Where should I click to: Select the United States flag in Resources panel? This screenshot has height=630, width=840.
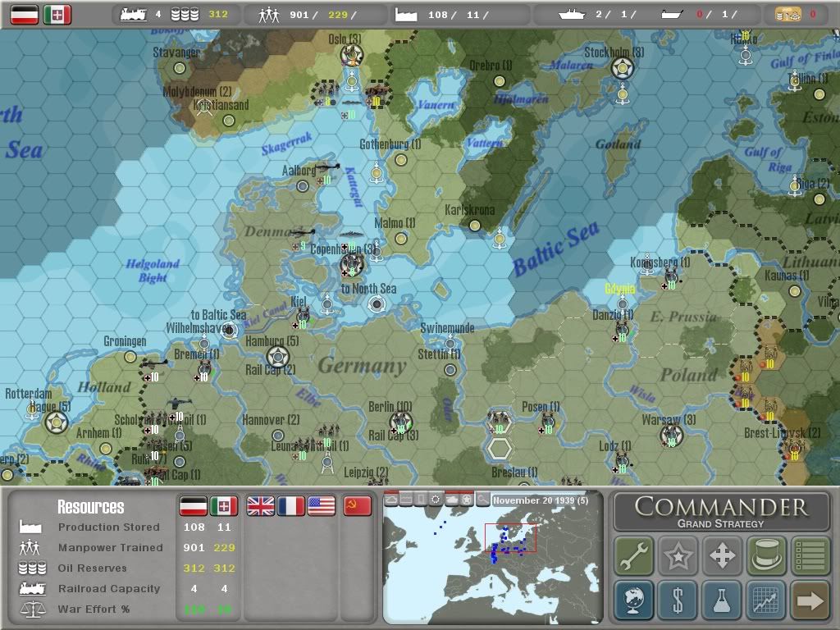coord(322,505)
